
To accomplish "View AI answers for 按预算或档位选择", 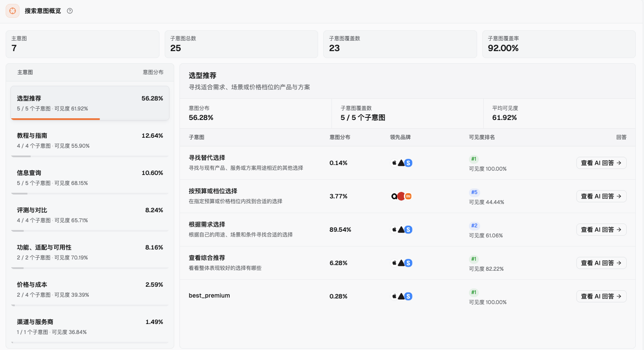I will [601, 196].
